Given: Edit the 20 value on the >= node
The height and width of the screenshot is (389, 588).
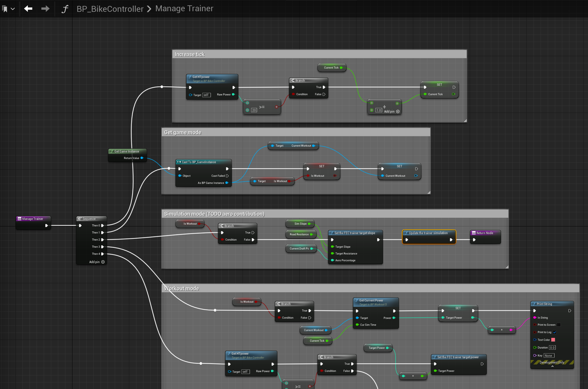Looking at the screenshot, I should [254, 110].
